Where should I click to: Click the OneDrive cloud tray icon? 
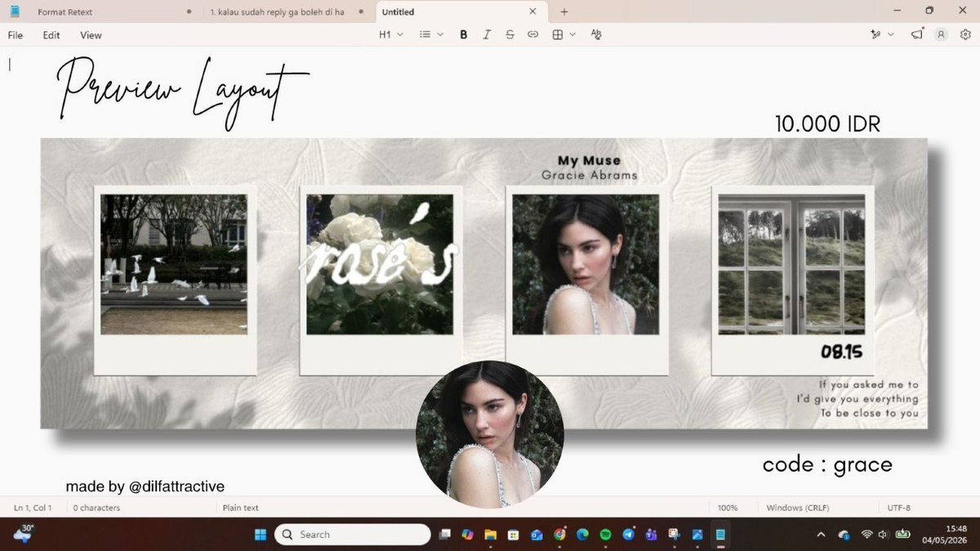844,535
